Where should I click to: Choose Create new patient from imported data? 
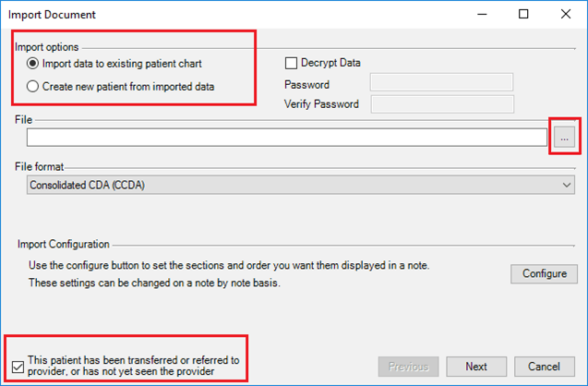[34, 86]
